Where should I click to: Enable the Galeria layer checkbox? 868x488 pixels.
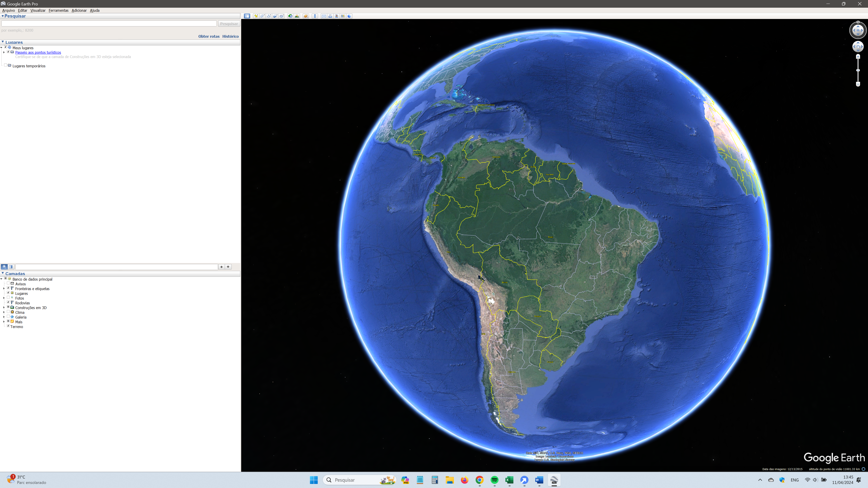click(8, 316)
